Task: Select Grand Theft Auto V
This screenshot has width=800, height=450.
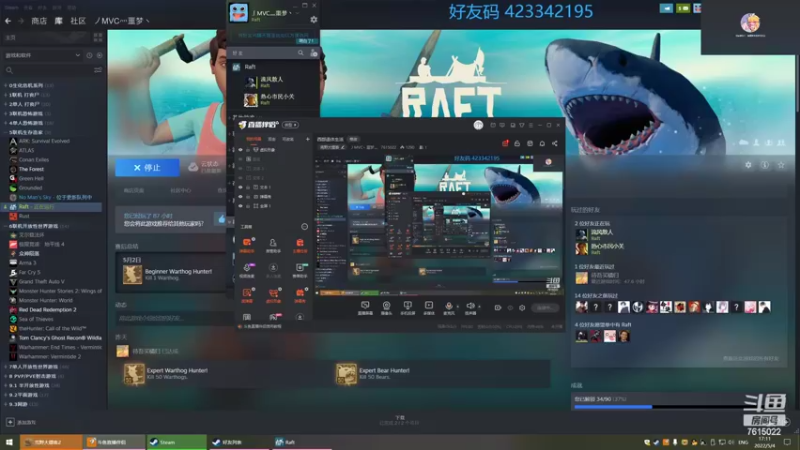Action: click(41, 282)
